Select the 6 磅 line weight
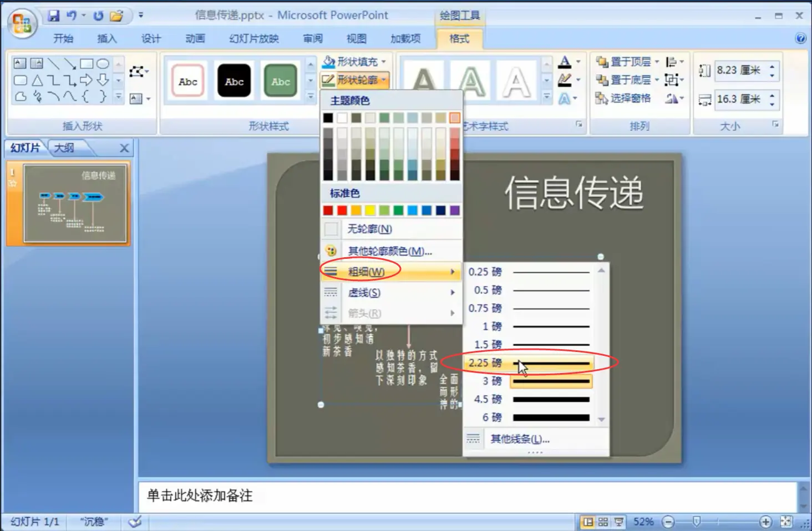The height and width of the screenshot is (531, 812). 529,417
